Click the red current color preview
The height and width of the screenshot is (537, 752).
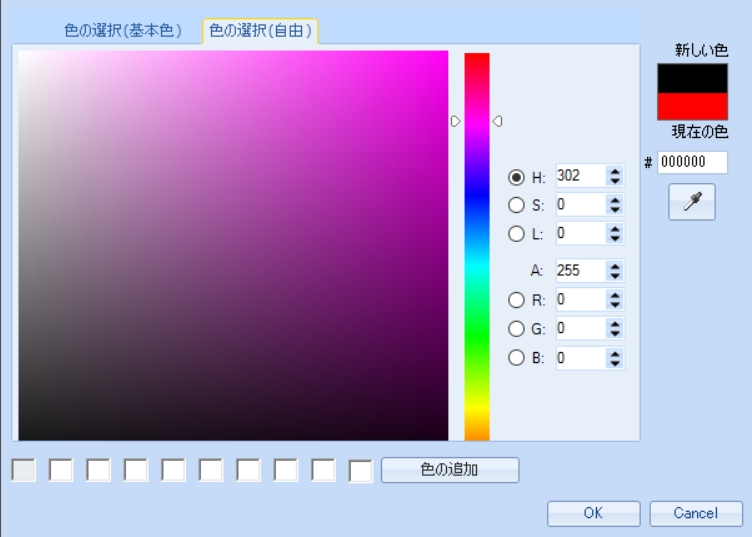tap(692, 107)
